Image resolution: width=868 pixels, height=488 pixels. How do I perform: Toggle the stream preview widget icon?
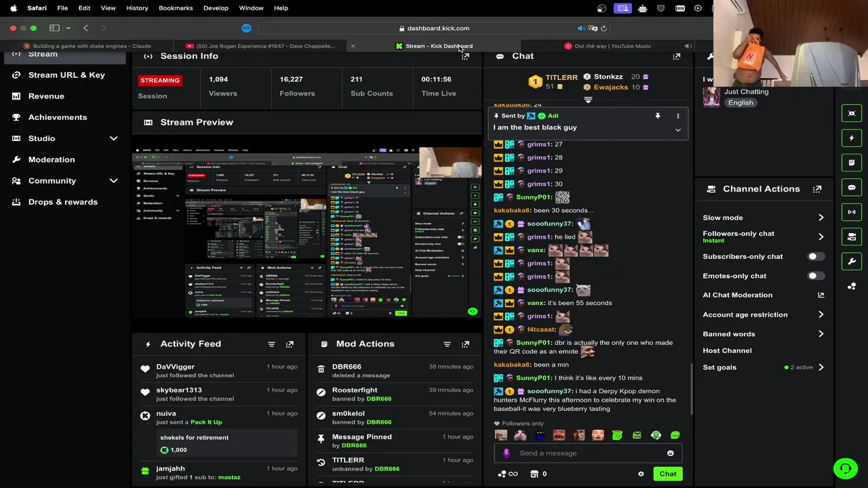coord(852,113)
